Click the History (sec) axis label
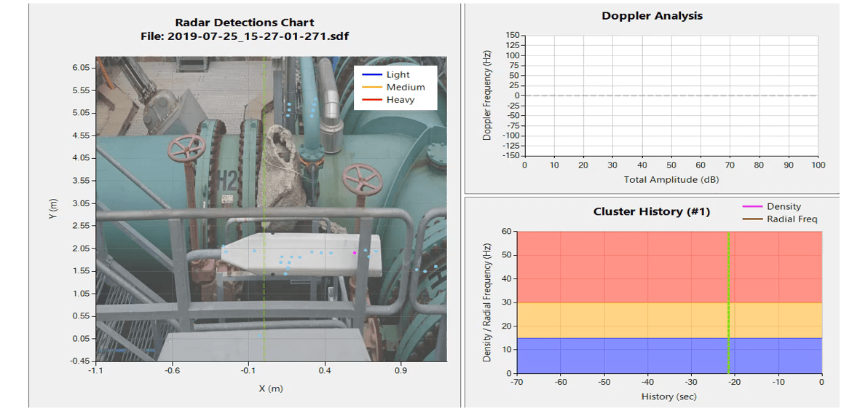 coord(668,396)
